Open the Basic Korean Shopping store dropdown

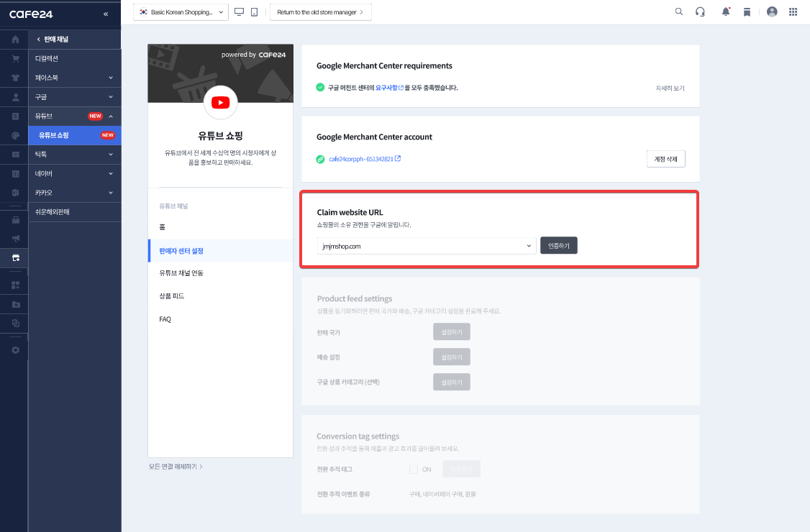pyautogui.click(x=181, y=12)
